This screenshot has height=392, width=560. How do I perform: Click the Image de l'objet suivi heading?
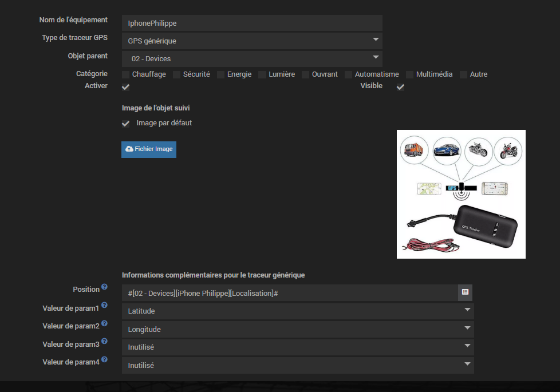click(156, 108)
